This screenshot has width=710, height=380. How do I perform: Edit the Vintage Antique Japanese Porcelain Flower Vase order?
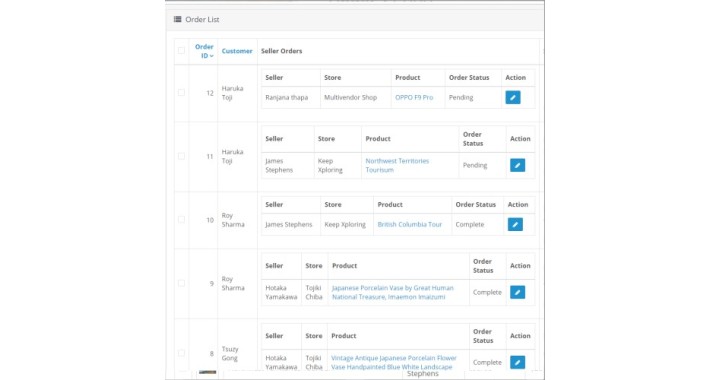pyautogui.click(x=518, y=362)
